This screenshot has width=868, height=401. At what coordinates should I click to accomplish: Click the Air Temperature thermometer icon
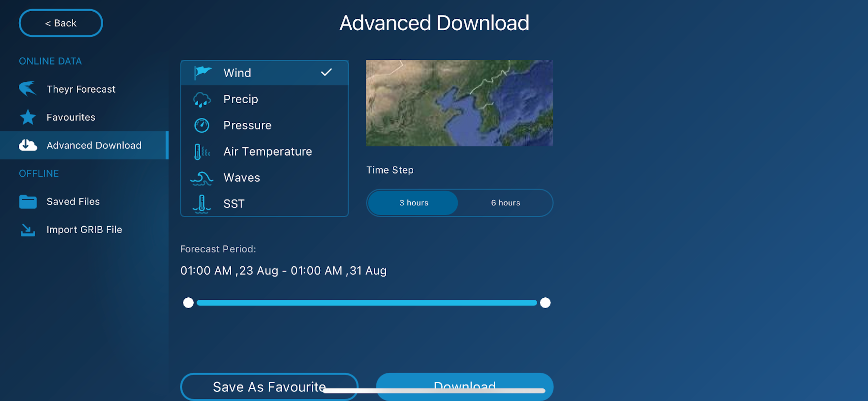(201, 152)
